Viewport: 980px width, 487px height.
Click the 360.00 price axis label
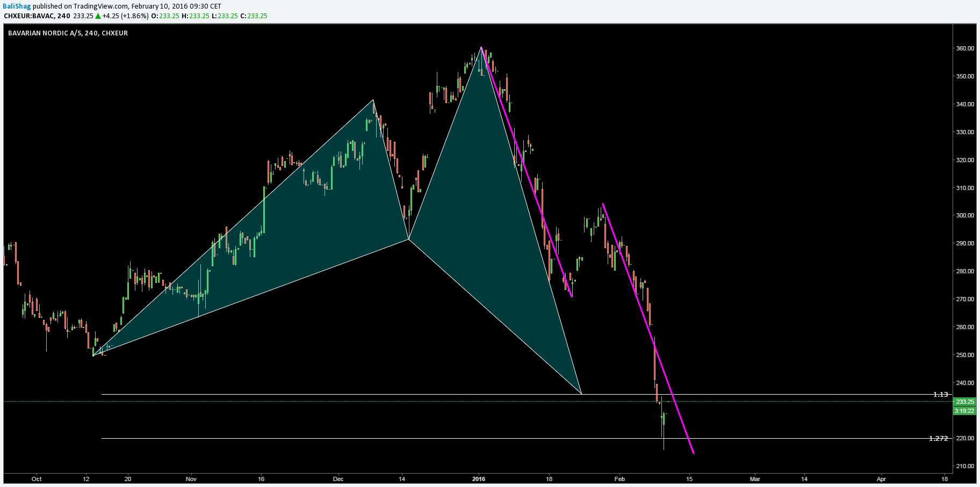pyautogui.click(x=965, y=48)
